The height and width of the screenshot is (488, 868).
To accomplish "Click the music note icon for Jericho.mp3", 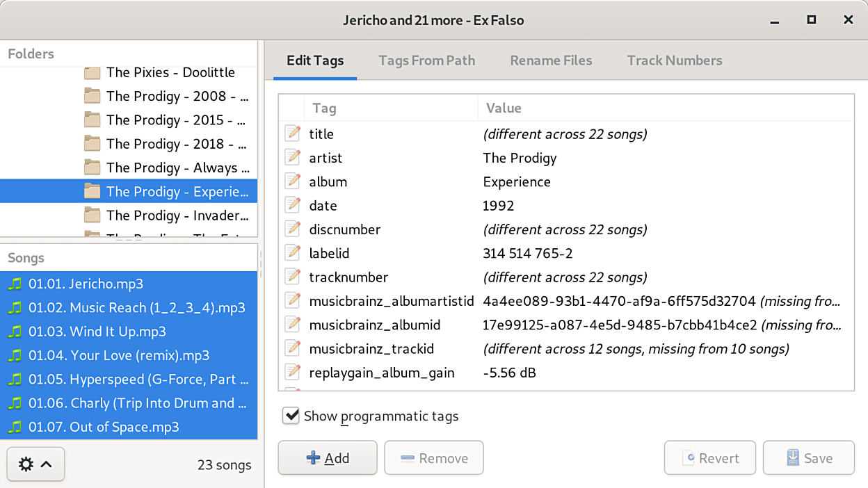I will (15, 284).
